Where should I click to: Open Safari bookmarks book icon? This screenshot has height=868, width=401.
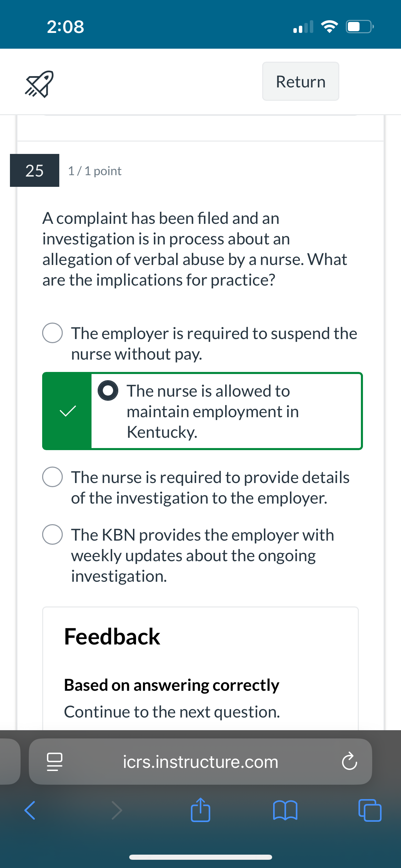point(285,810)
